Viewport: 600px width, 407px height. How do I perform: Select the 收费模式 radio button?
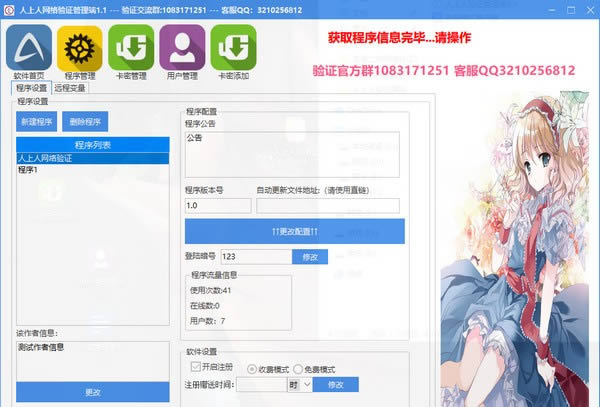252,367
